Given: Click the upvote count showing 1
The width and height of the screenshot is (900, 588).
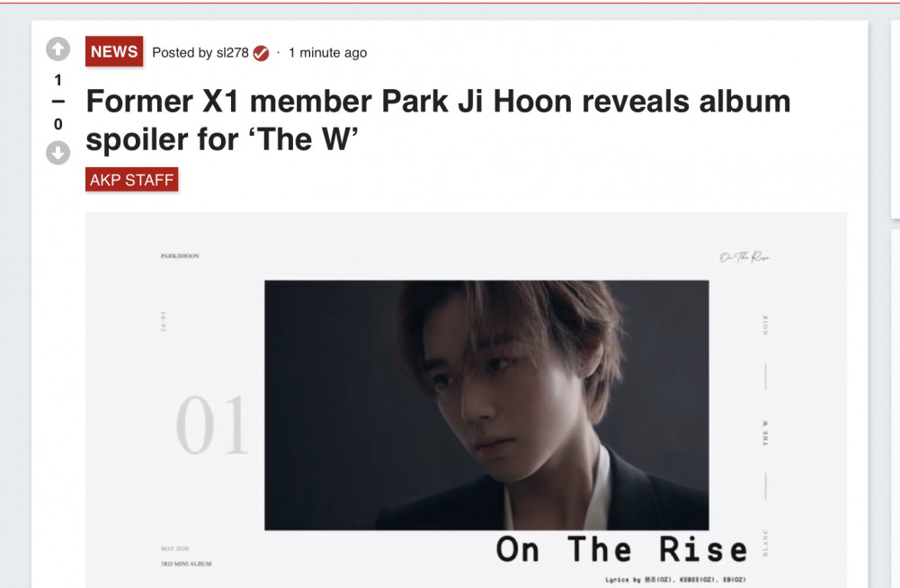Looking at the screenshot, I should pos(58,80).
